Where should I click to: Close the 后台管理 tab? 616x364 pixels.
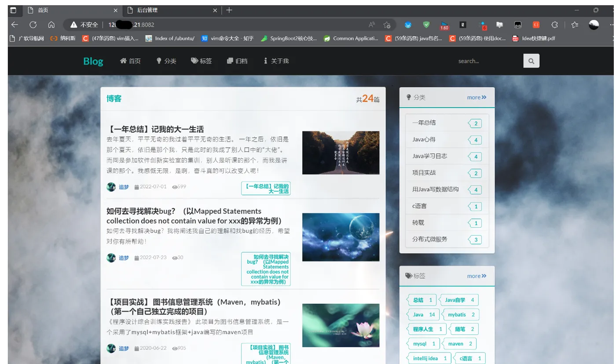[215, 10]
